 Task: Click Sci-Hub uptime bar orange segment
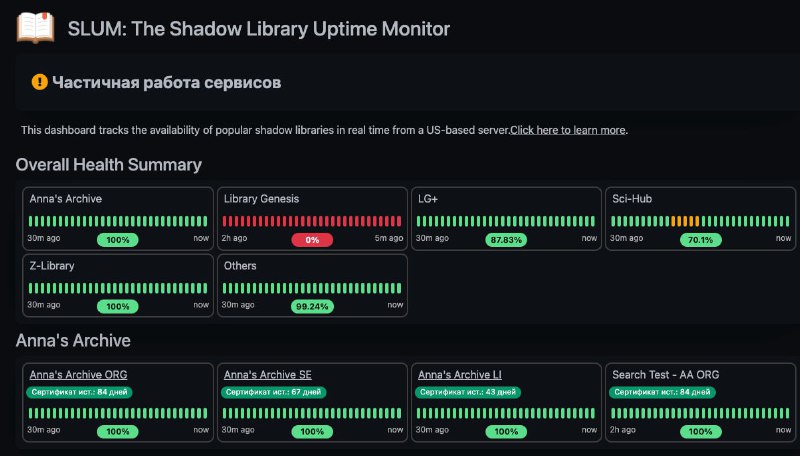[685, 221]
